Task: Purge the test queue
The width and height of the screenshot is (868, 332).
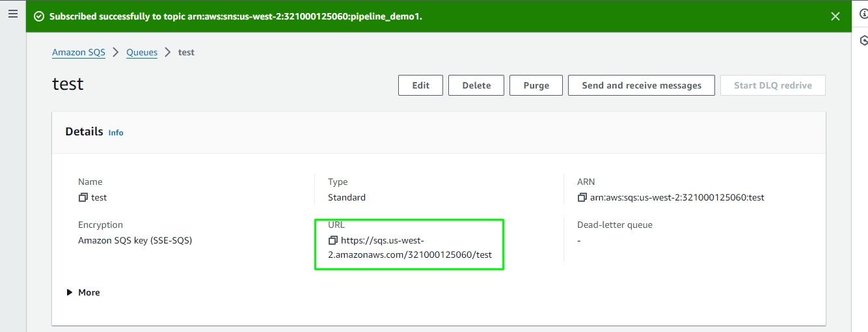Action: (x=536, y=85)
